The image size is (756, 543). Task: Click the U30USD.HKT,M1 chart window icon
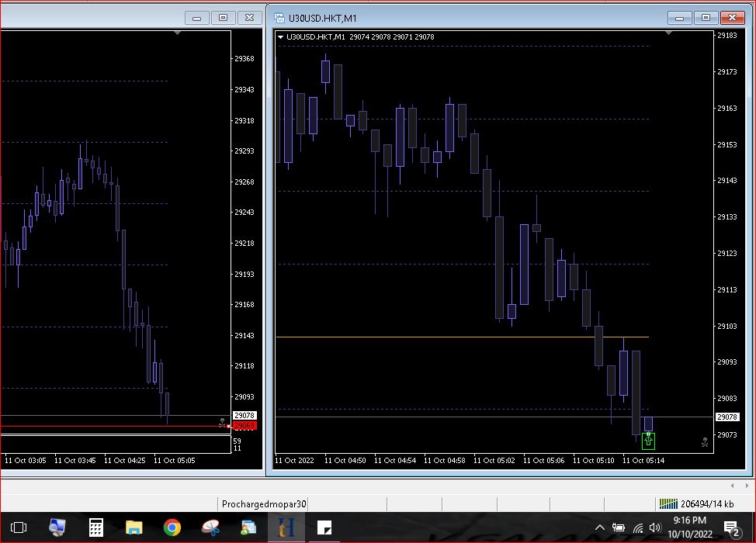click(x=279, y=18)
